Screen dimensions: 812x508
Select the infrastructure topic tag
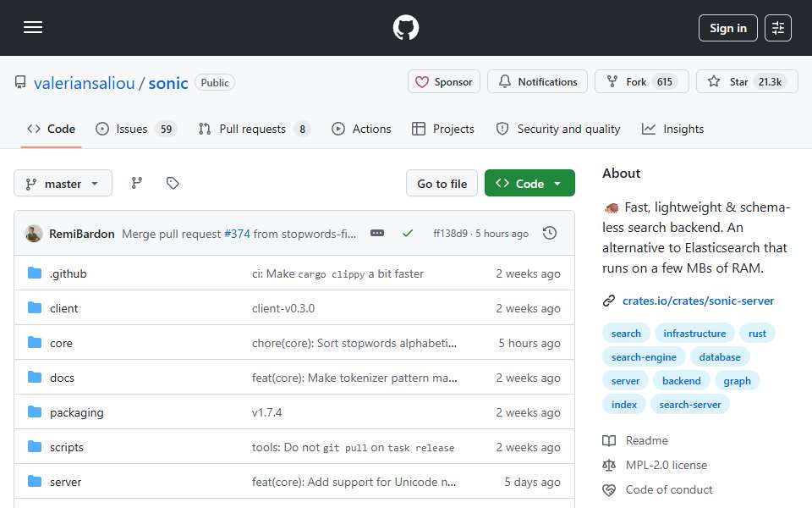[x=694, y=334]
